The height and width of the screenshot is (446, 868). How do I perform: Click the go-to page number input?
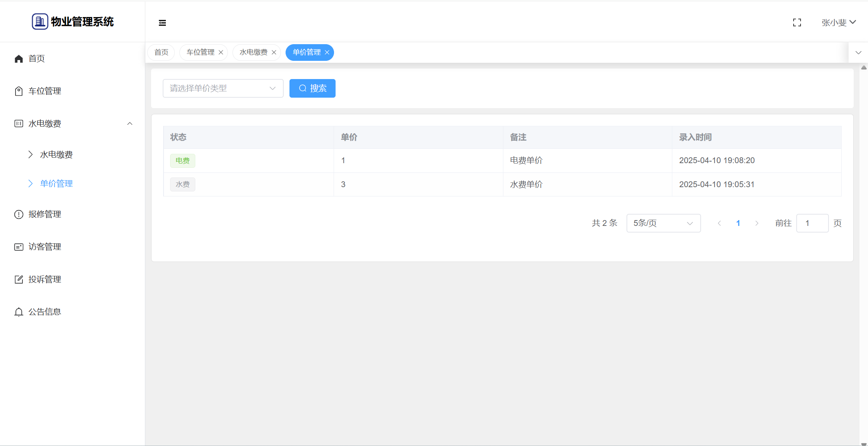tap(812, 223)
